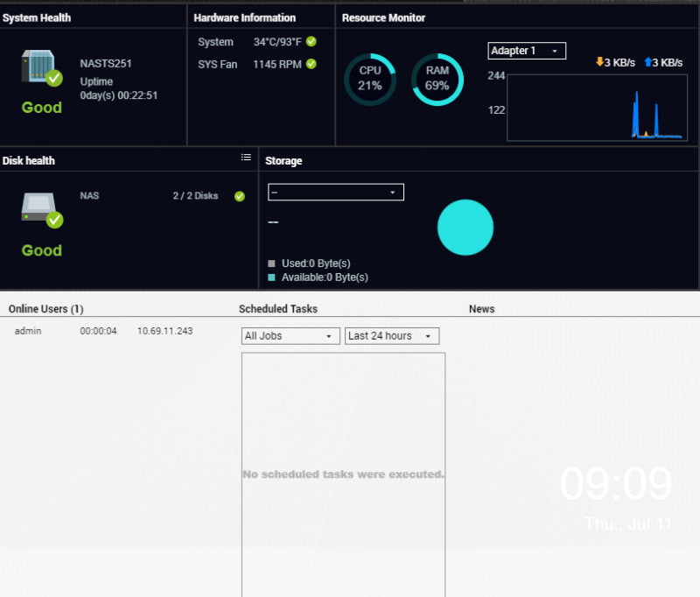This screenshot has width=700, height=597.
Task: Click the uptime value 0day(s) 00:22:51
Action: [x=119, y=95]
